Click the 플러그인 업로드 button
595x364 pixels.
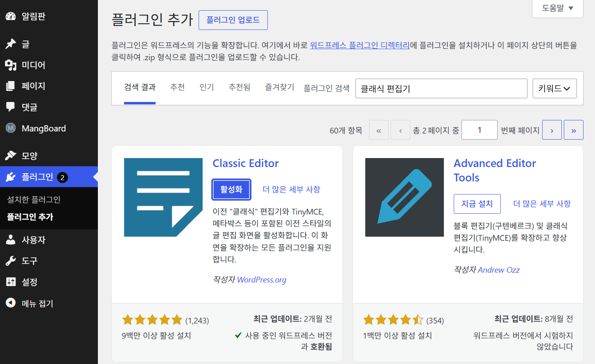tap(233, 20)
